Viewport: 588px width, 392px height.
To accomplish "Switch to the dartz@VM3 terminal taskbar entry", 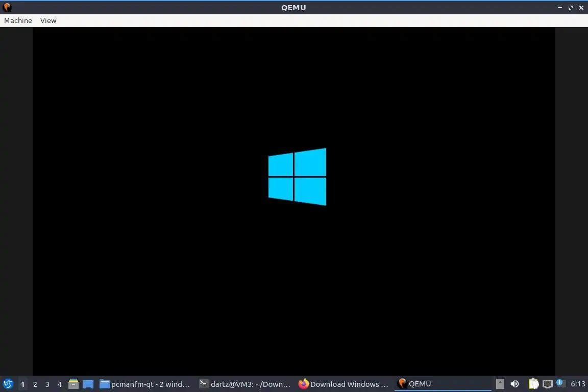I will click(x=244, y=384).
